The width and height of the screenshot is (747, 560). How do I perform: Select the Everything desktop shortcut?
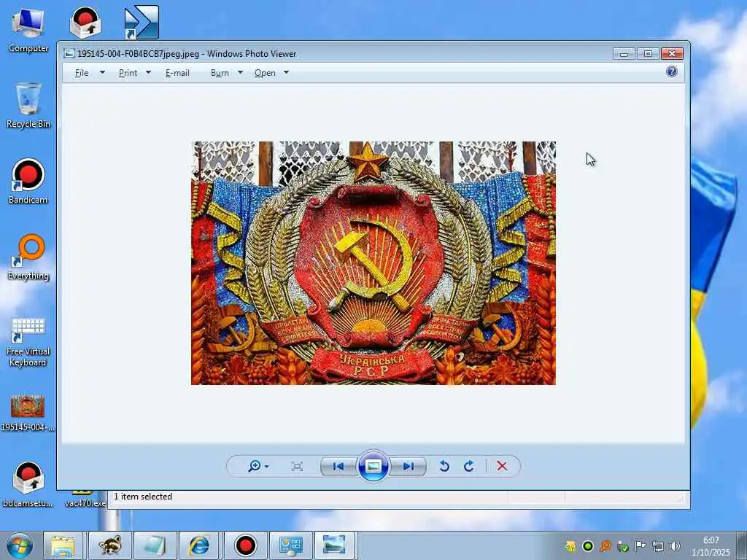[x=28, y=257]
